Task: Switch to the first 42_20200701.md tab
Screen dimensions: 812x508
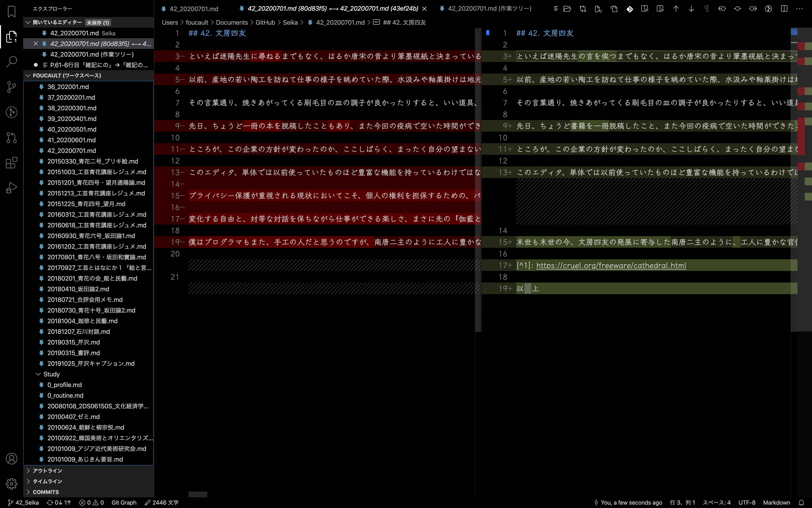Action: pyautogui.click(x=189, y=9)
